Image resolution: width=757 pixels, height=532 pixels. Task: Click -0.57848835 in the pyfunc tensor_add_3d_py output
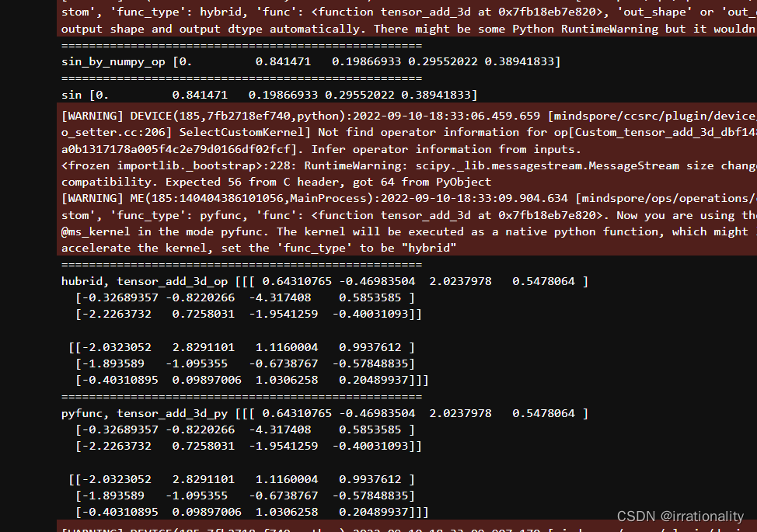370,496
